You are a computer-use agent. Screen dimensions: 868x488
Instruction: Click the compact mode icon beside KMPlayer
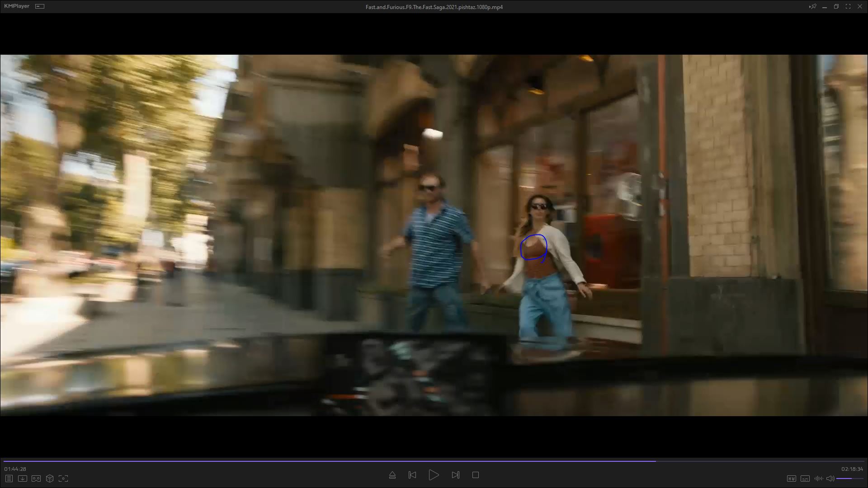tap(40, 6)
